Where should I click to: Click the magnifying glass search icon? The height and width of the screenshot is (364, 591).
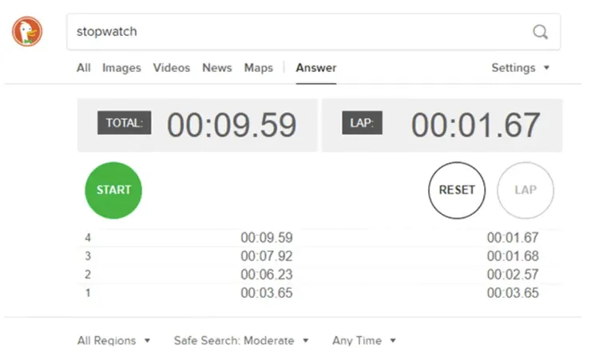[540, 32]
